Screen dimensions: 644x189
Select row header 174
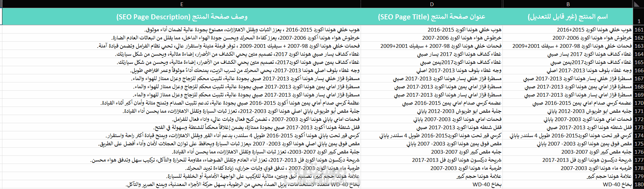pos(638,135)
